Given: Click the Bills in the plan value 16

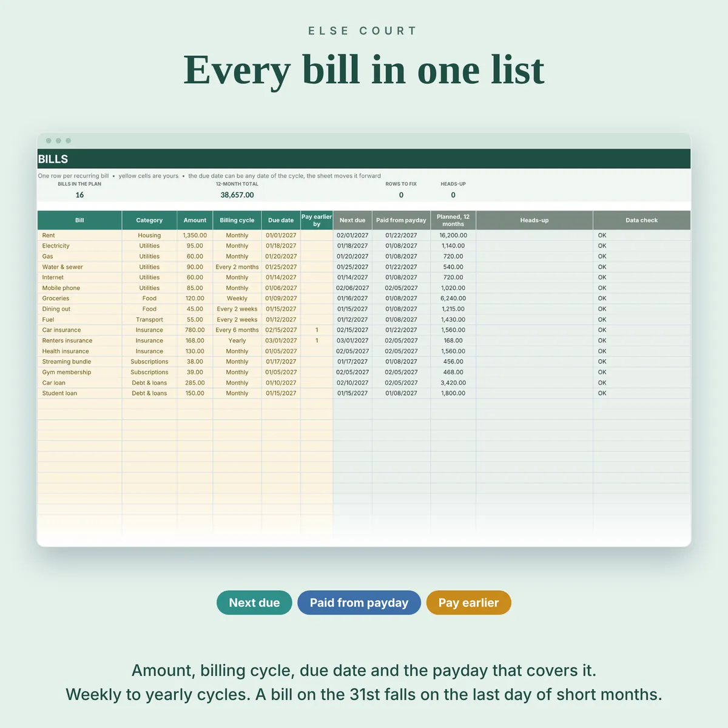Looking at the screenshot, I should [79, 195].
